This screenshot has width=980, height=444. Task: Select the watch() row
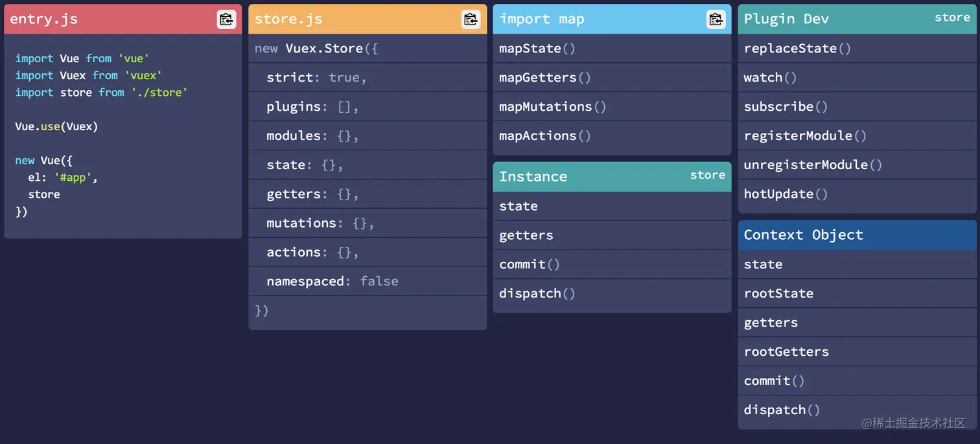point(857,78)
